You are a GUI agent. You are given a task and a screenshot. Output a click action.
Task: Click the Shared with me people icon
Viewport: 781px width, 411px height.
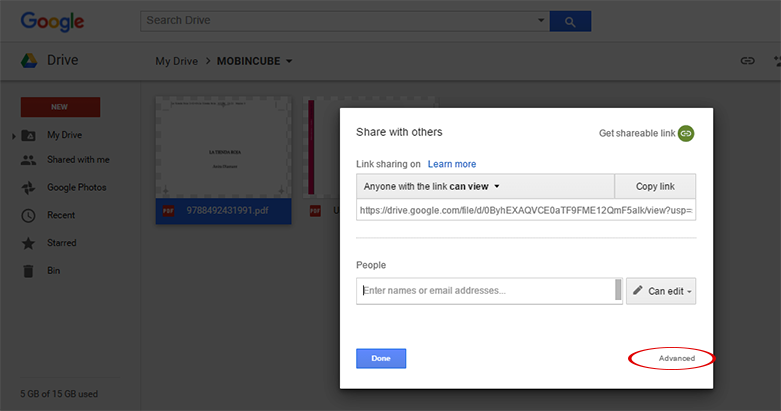tap(28, 160)
